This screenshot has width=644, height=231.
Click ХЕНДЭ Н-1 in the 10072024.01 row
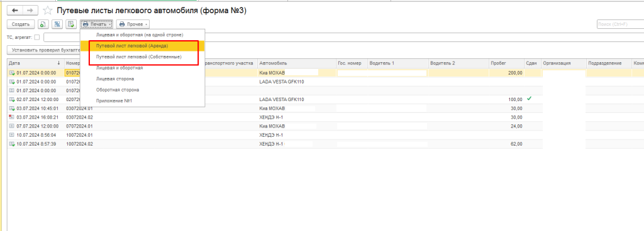[271, 135]
